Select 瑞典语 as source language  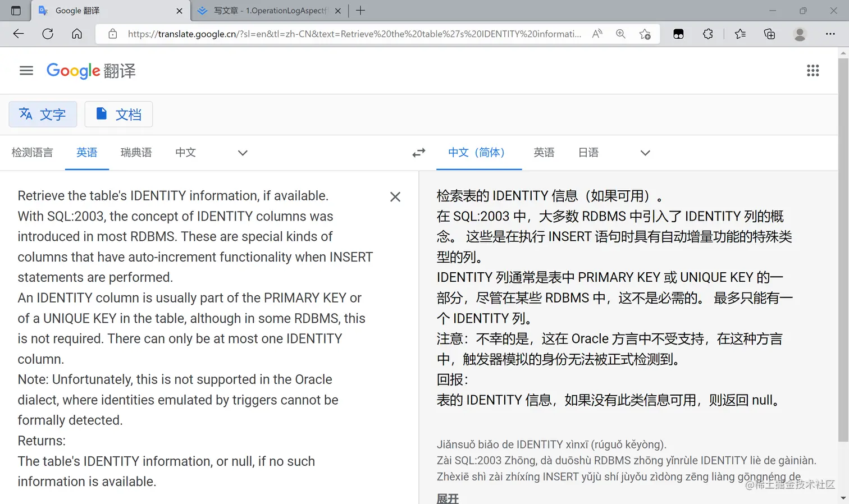[136, 153]
